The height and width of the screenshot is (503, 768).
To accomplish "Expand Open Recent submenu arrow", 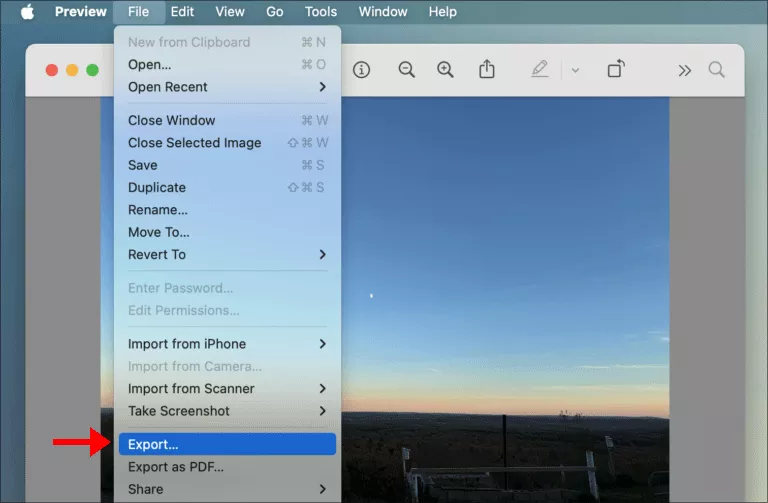I will tap(322, 87).
